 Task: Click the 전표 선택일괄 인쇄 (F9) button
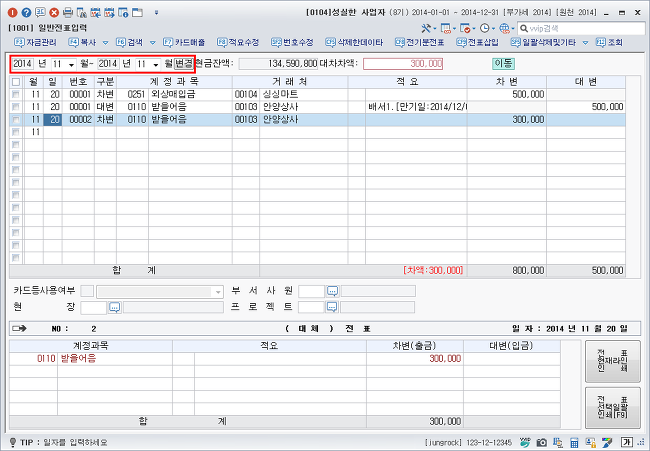coord(613,407)
